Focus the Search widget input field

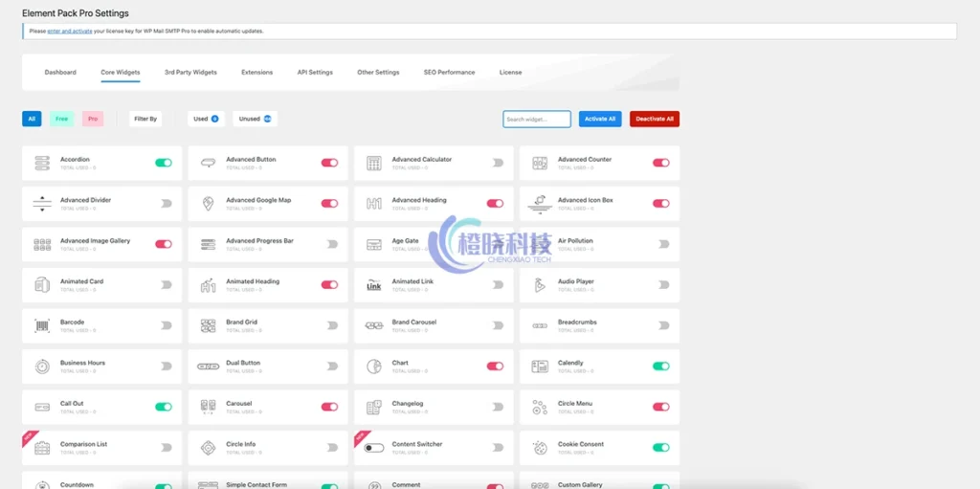tap(536, 119)
